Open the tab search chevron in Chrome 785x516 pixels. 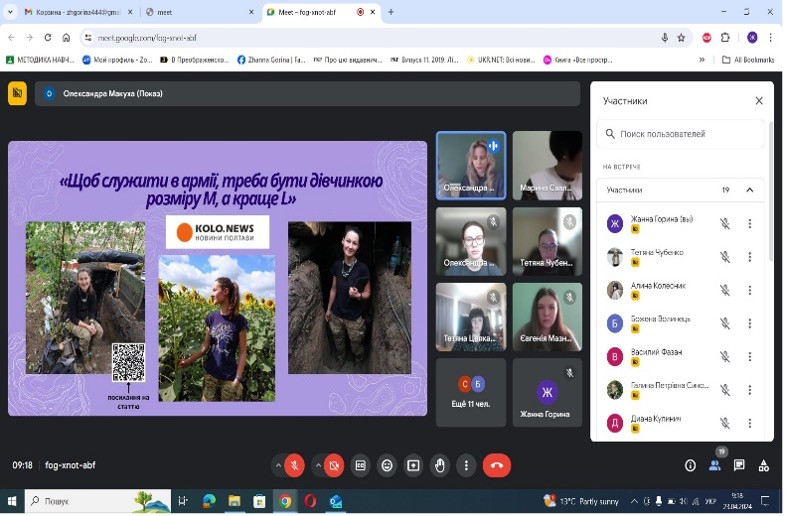[x=10, y=12]
